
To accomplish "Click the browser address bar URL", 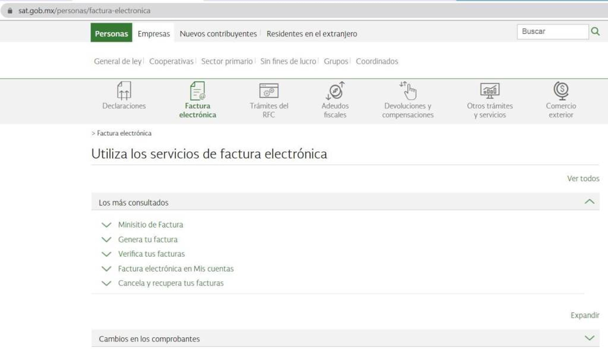I will (84, 11).
